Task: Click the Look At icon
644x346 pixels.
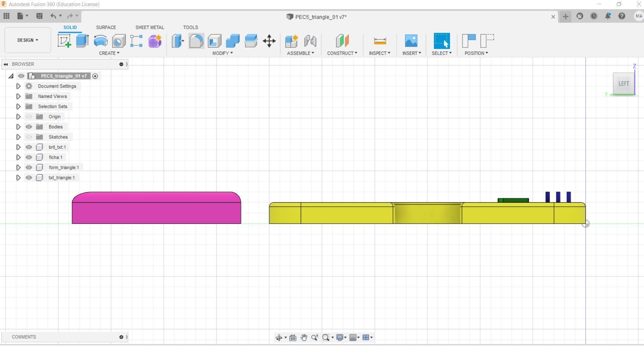Action: 293,338
